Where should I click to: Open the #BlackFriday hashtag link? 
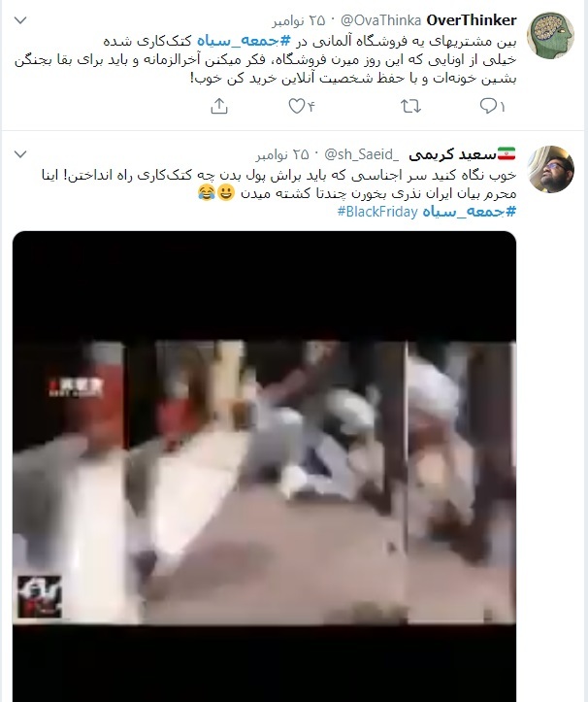coord(377,212)
